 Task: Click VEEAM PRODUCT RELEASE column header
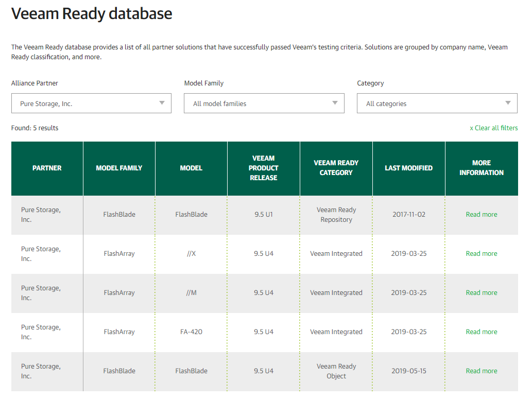[x=264, y=168]
